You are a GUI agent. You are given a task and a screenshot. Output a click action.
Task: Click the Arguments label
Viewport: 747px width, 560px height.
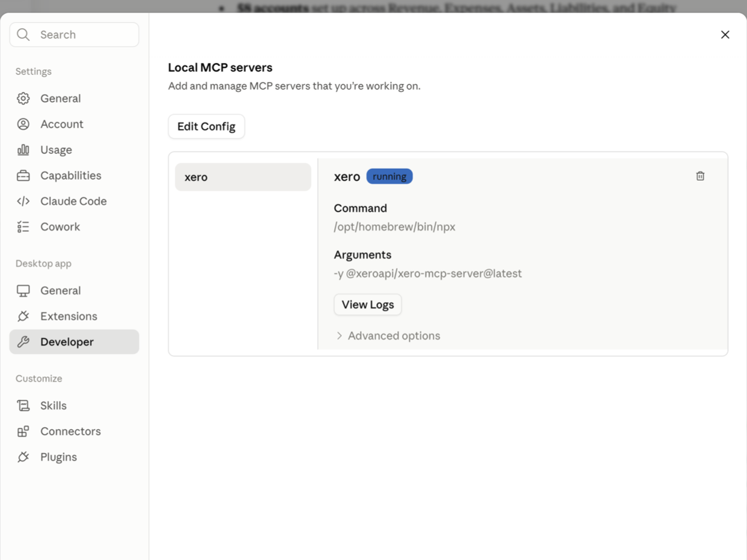click(x=362, y=255)
